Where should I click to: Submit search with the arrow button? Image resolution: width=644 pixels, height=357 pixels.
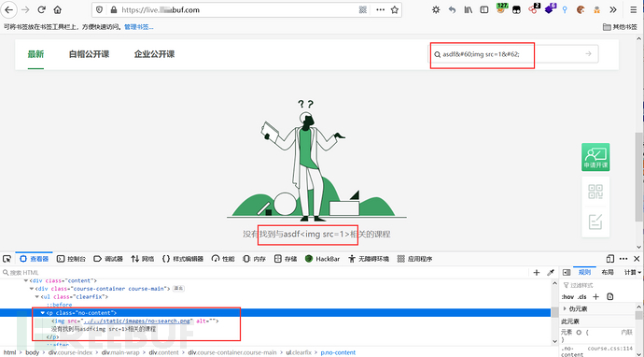[x=589, y=54]
